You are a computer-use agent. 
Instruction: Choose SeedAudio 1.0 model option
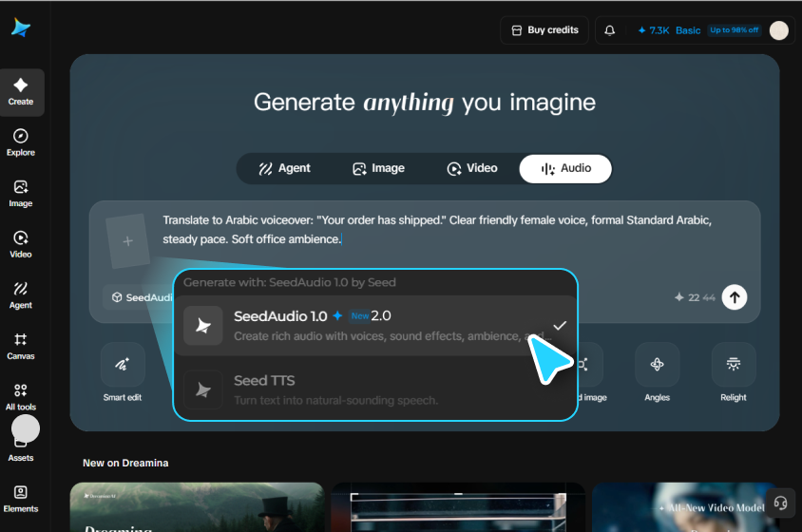(x=376, y=325)
